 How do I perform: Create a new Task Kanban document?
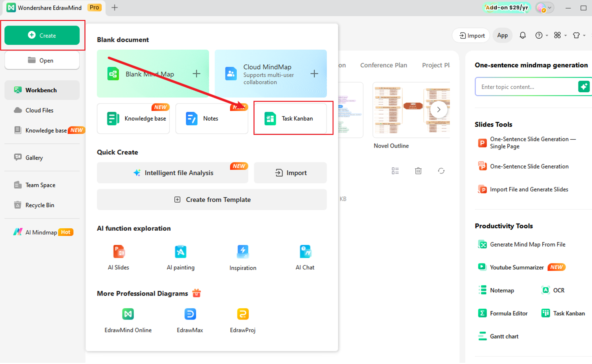pos(290,119)
